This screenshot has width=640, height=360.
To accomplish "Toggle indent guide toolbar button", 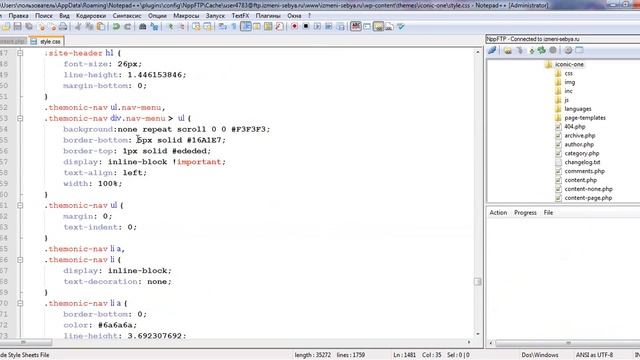I will (246, 27).
